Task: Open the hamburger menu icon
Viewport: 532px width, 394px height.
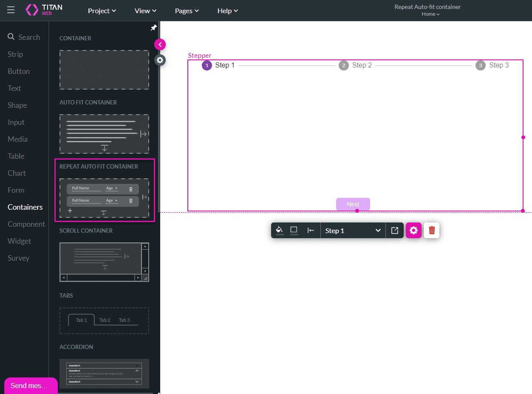Action: (11, 10)
